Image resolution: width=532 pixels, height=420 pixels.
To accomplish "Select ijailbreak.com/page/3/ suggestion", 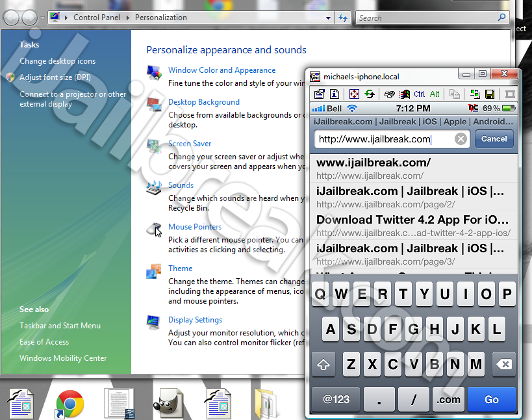I will [414, 254].
